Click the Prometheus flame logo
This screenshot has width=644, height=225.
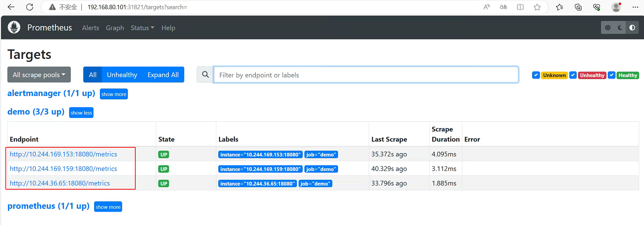(14, 27)
